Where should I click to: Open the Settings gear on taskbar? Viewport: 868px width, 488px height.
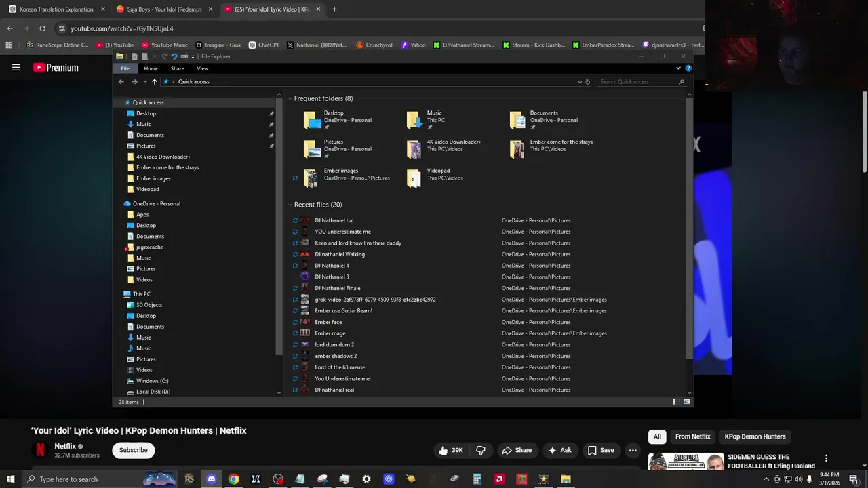[x=366, y=479]
